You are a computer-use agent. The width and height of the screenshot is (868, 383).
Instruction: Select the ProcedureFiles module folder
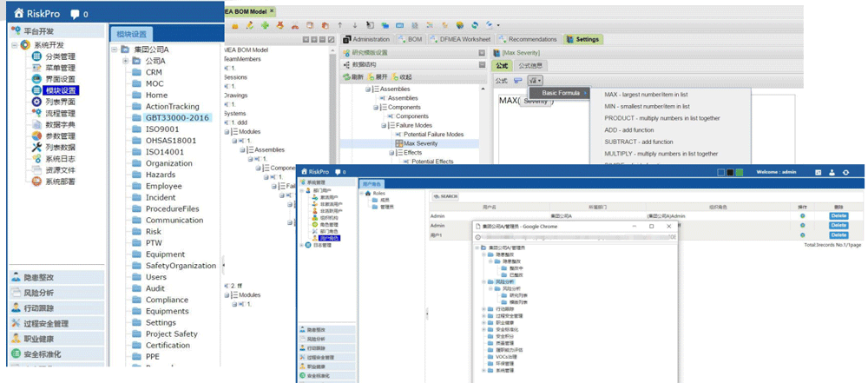point(172,208)
